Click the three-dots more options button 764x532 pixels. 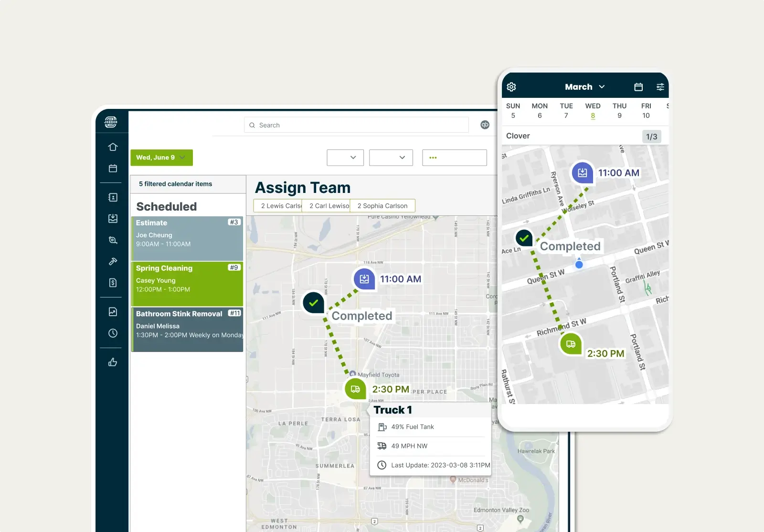coord(454,158)
